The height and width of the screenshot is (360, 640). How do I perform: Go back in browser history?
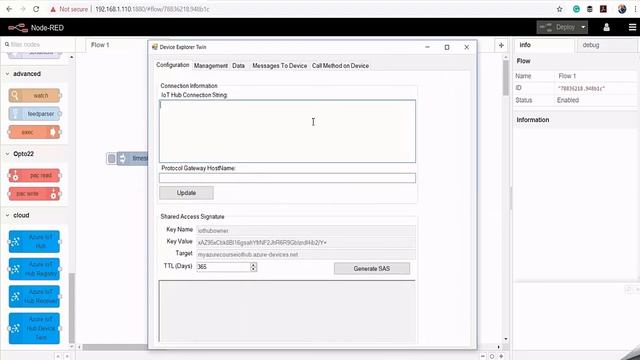tap(9, 9)
